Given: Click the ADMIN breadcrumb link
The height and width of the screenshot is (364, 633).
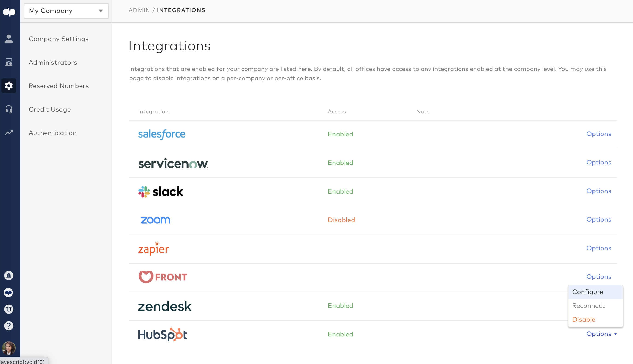Looking at the screenshot, I should point(139,10).
